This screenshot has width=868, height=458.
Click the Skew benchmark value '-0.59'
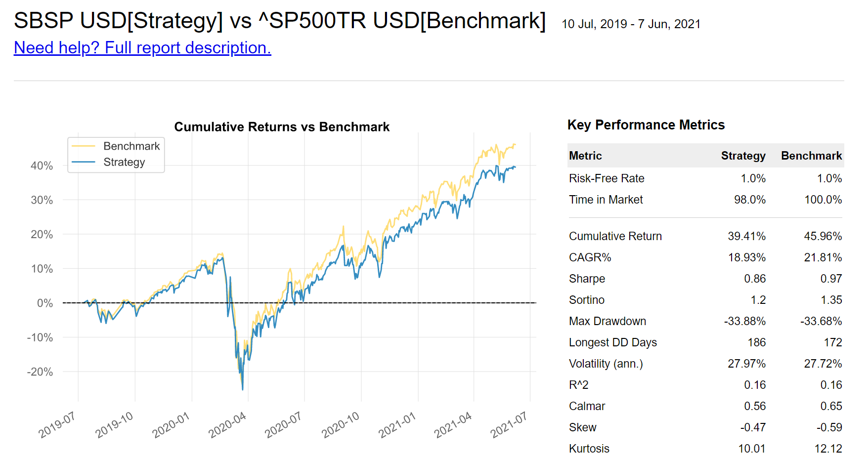pos(829,427)
